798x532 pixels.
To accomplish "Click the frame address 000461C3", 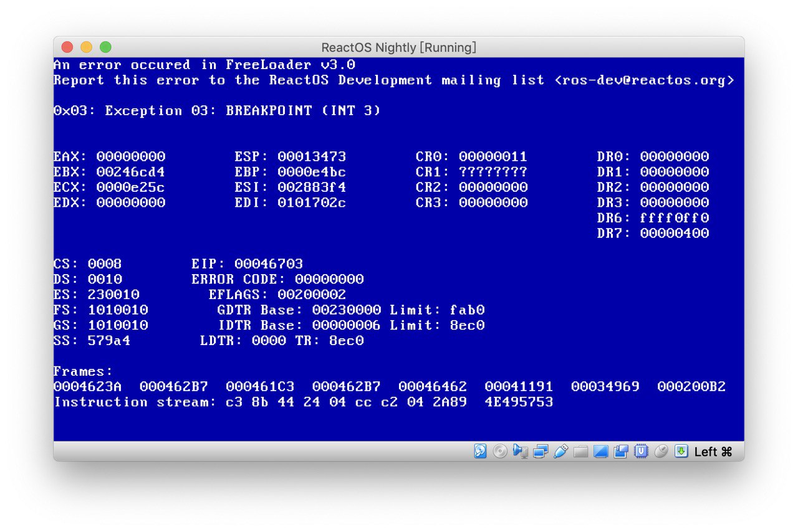I will click(x=261, y=386).
